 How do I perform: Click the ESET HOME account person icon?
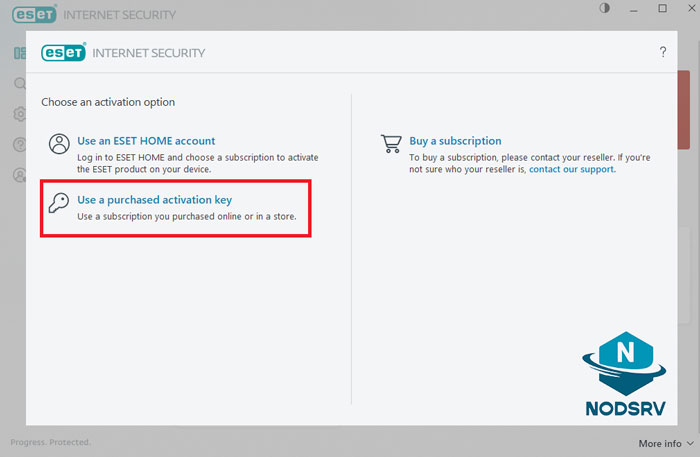[59, 144]
